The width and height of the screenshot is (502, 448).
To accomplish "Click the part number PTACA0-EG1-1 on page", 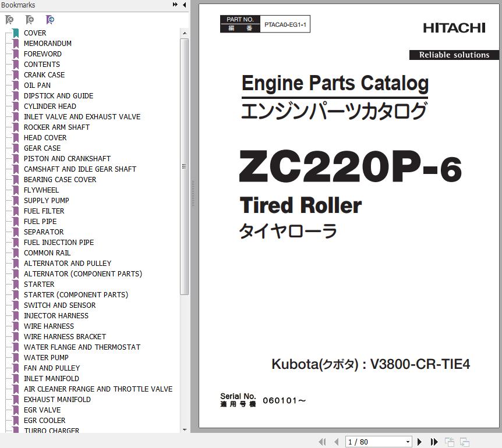I will [x=285, y=24].
